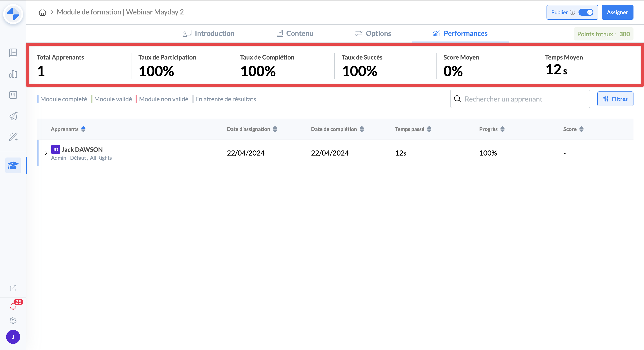Click the paper plane sidebar icon
The height and width of the screenshot is (350, 644).
pos(13,116)
